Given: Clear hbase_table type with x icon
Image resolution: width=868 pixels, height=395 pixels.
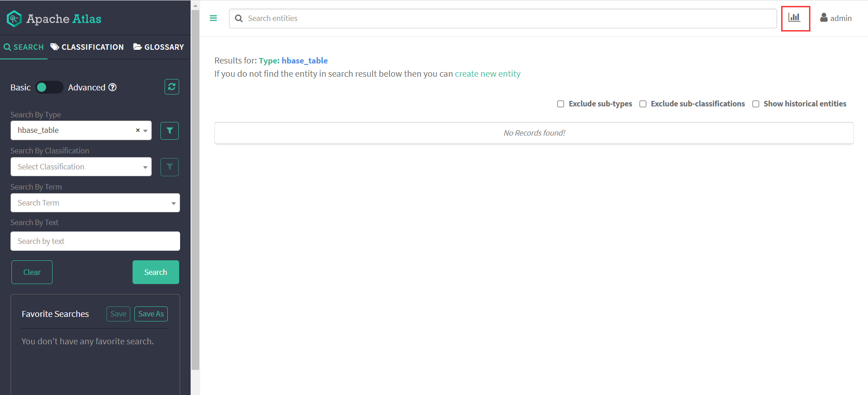Looking at the screenshot, I should pyautogui.click(x=138, y=130).
